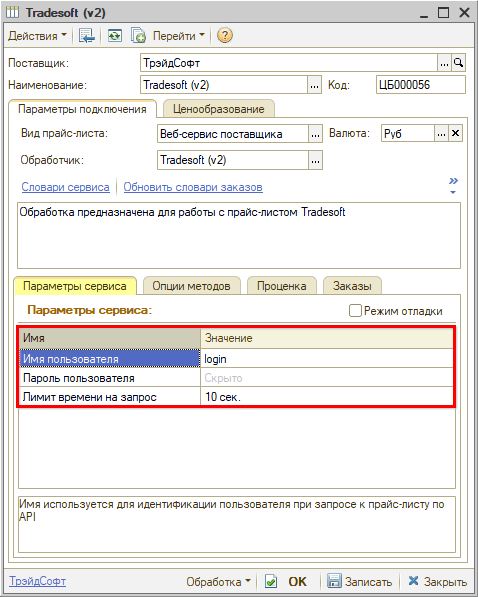Click the find-in-list toolbar icon
The image size is (478, 597).
click(86, 36)
